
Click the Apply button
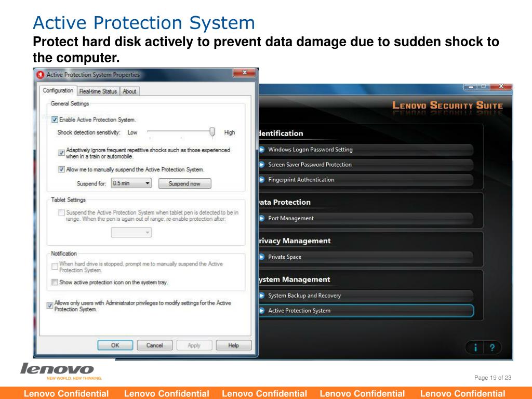point(194,345)
